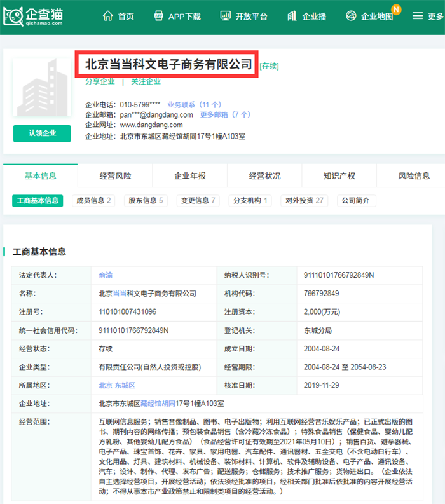
Task: Go to 首页 in top navigation
Action: pyautogui.click(x=126, y=17)
